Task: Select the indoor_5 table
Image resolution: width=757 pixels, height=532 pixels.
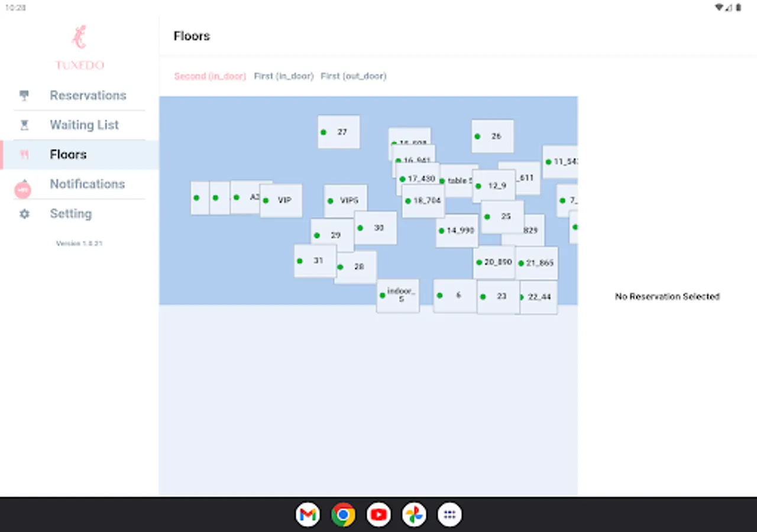Action: point(397,296)
